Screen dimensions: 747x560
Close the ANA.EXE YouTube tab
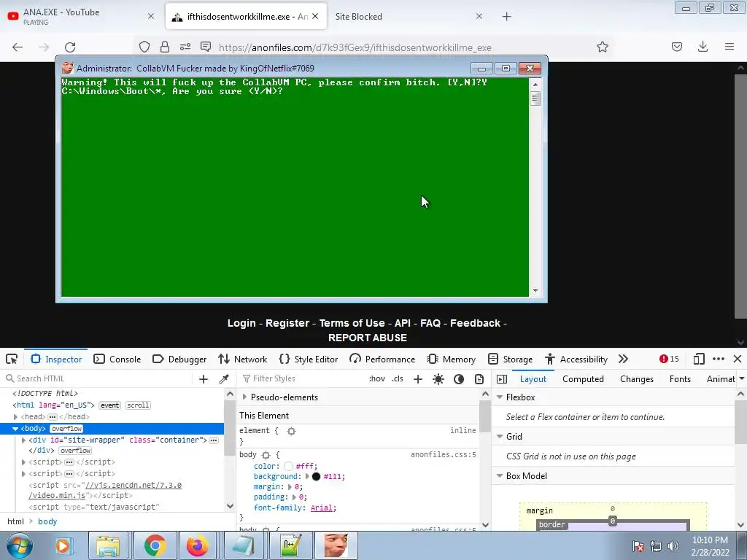click(x=151, y=16)
